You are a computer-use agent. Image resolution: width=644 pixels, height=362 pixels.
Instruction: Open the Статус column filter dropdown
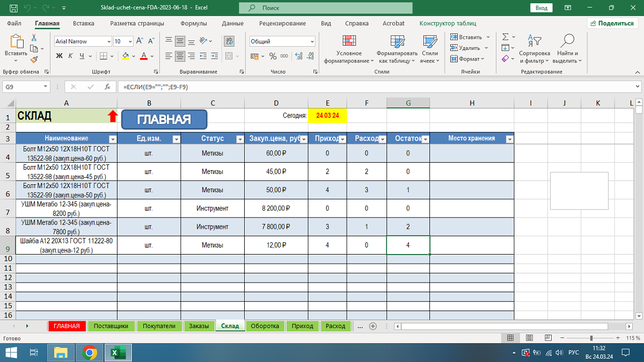(x=240, y=139)
